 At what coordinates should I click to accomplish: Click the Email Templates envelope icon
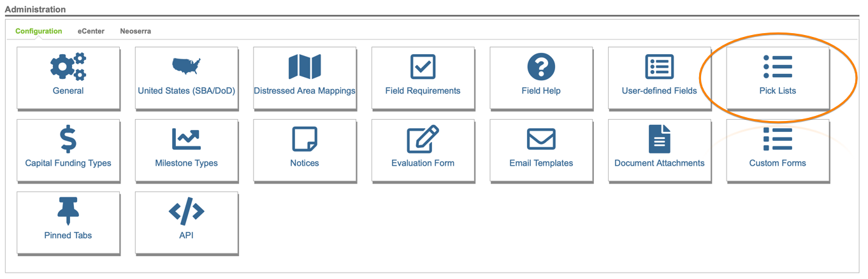541,139
